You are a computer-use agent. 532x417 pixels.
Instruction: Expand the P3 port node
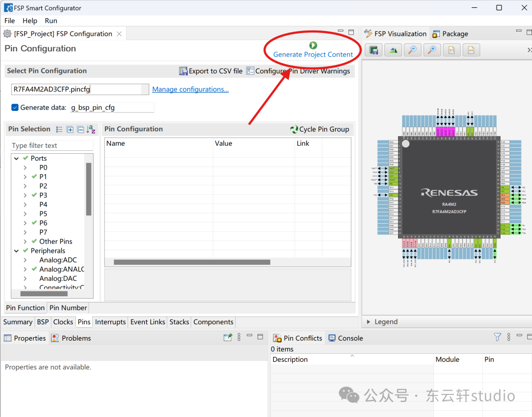[25, 195]
